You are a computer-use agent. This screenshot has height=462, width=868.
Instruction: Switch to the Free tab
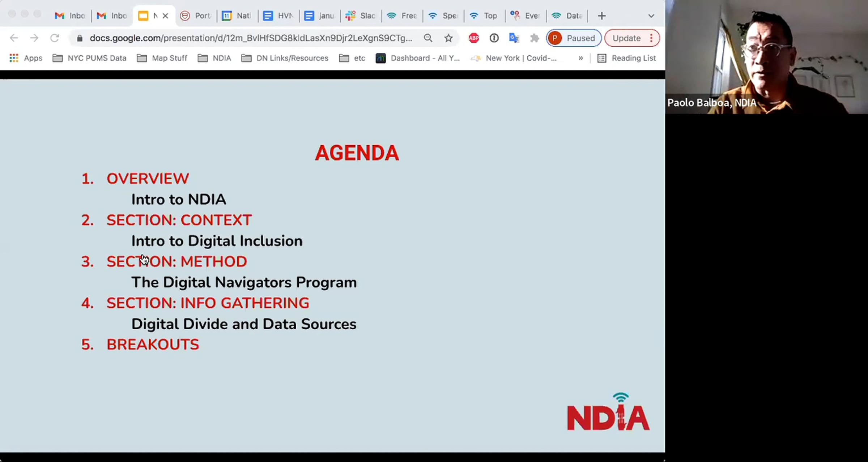pos(402,16)
